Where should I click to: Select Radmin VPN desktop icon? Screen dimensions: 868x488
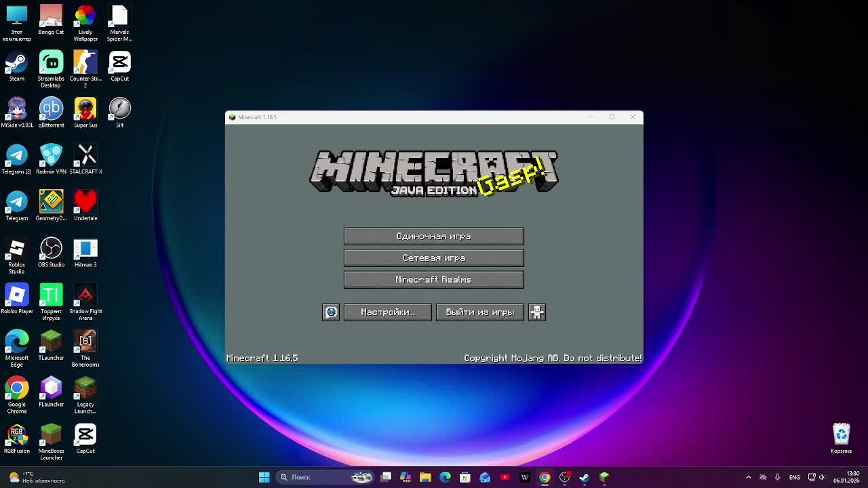point(51,159)
